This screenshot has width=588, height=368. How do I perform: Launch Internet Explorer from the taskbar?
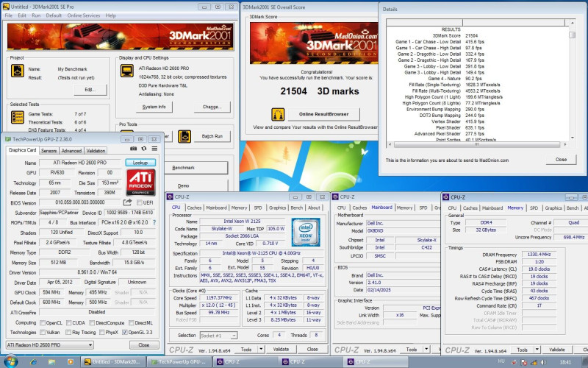coord(33,362)
